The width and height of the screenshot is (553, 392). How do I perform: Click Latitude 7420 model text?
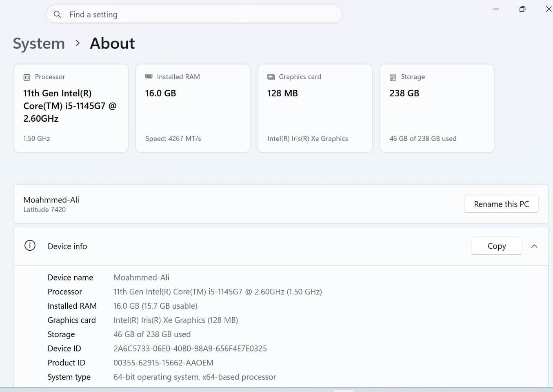[x=44, y=209]
